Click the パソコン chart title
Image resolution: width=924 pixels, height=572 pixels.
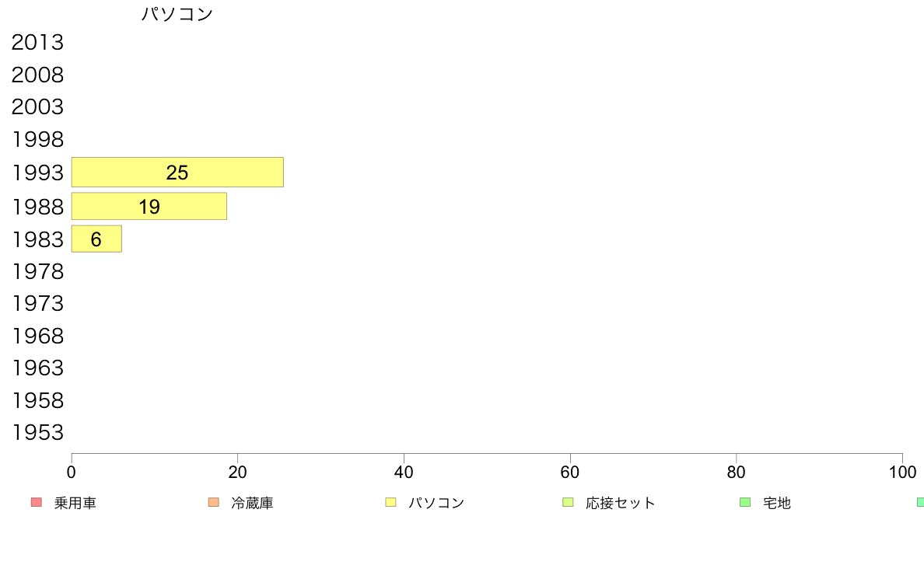coord(177,14)
